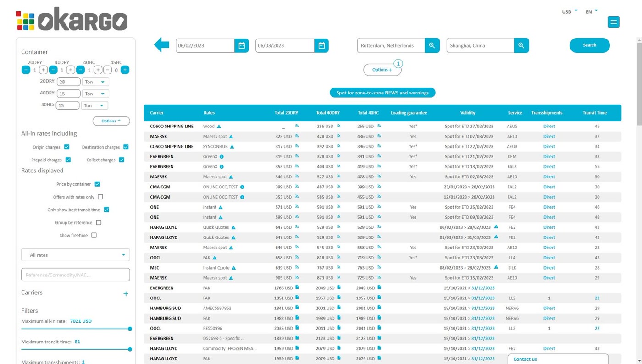This screenshot has width=642, height=364.
Task: Open the end date calendar picker
Action: point(321,45)
